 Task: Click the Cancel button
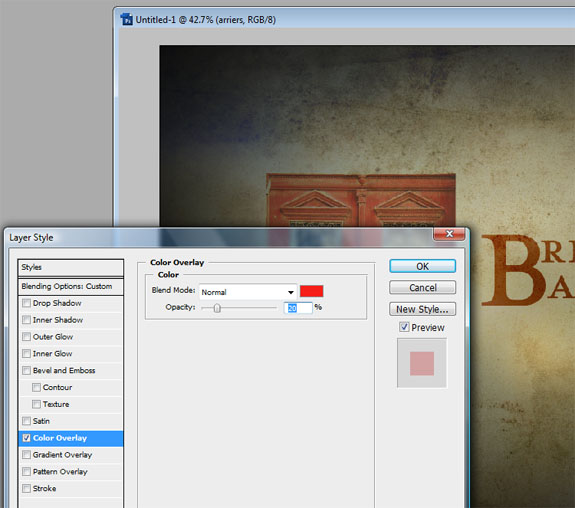coord(422,288)
